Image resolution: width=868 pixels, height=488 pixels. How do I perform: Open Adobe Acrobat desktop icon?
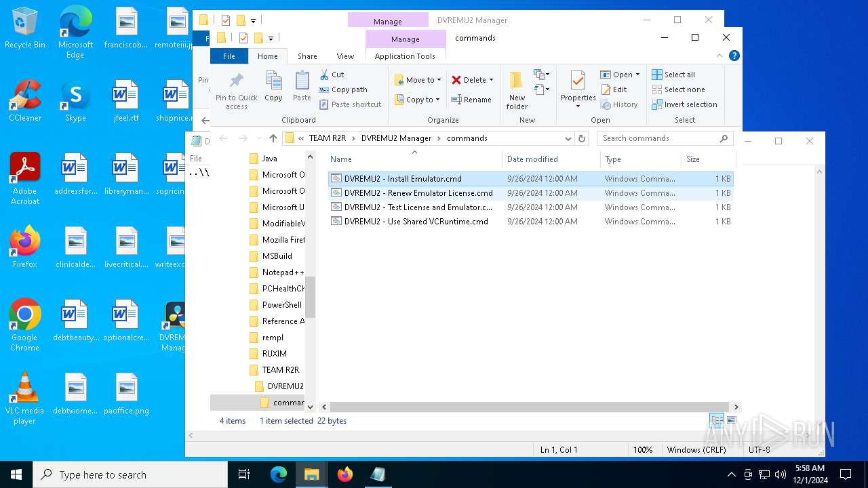pos(25,180)
